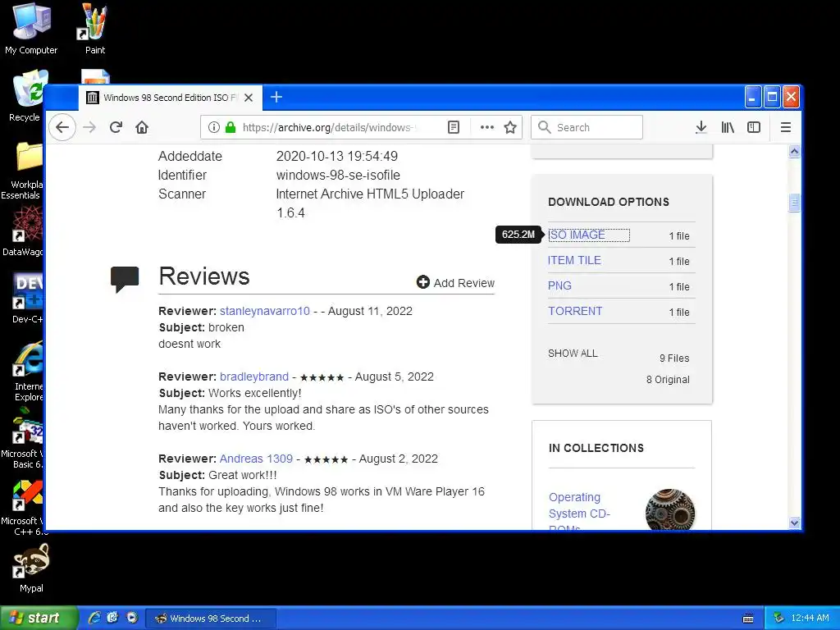Open the Operating System CD-ROMs collection link
The height and width of the screenshot is (630, 840).
pyautogui.click(x=579, y=512)
